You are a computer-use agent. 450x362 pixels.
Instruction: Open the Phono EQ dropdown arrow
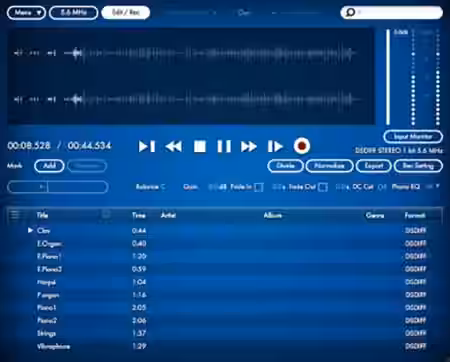438,186
